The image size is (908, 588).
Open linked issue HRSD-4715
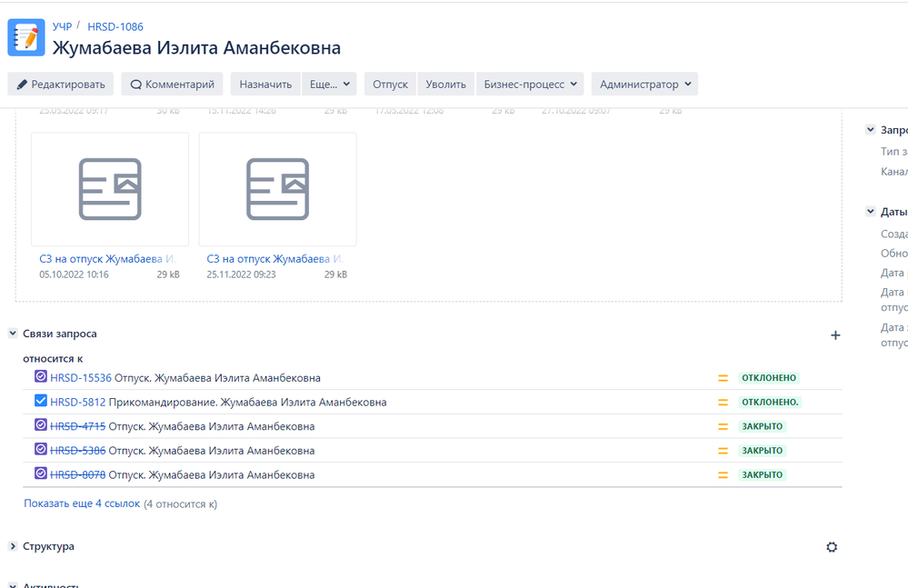pos(77,426)
